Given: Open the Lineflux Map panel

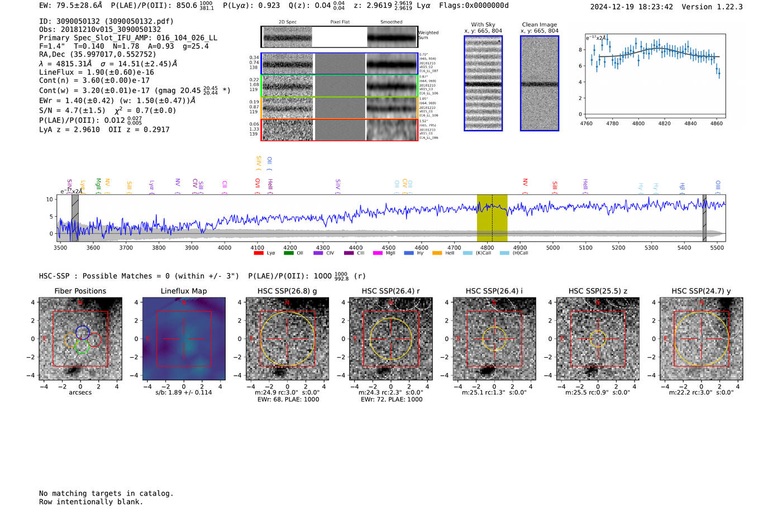Looking at the screenshot, I should point(184,339).
